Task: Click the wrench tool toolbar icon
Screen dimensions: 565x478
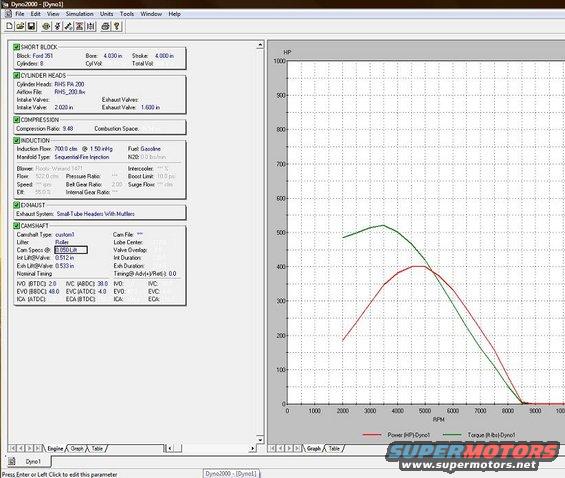Action: coord(68,26)
